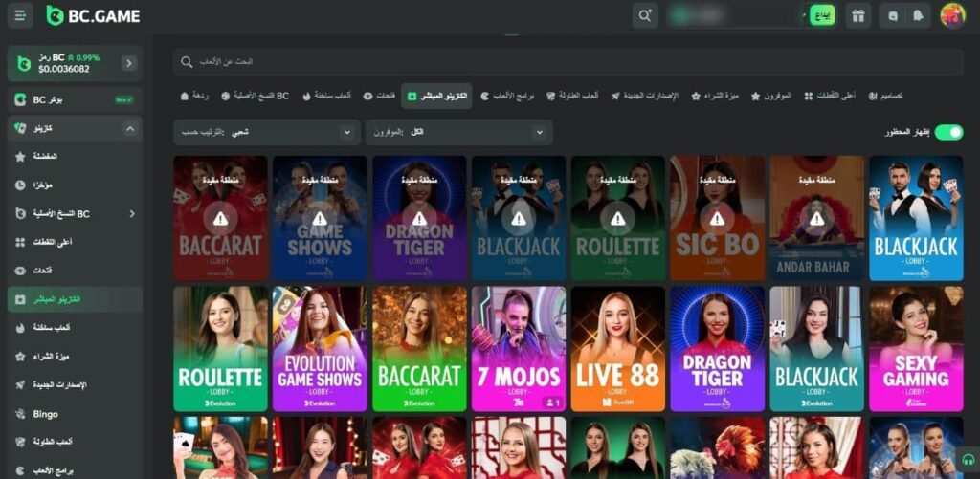Screen dimensions: 980x479
Task: Expand the BC token price arrow
Action: coord(129,63)
